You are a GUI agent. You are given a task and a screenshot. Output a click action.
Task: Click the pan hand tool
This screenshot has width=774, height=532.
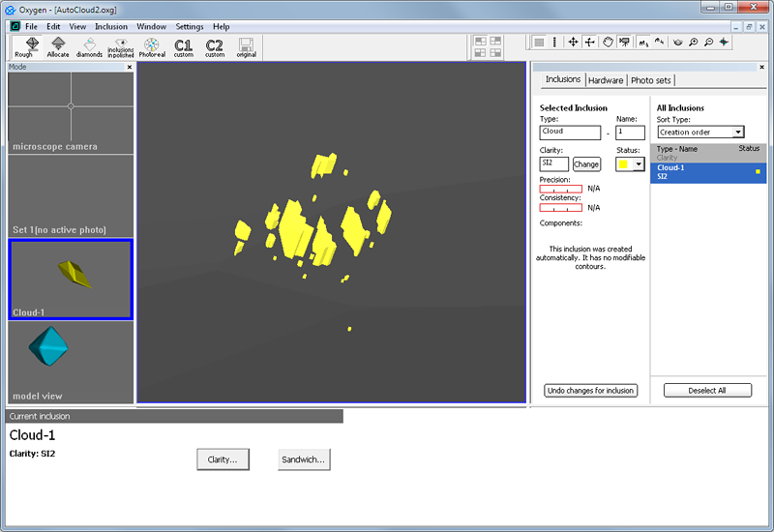click(608, 43)
